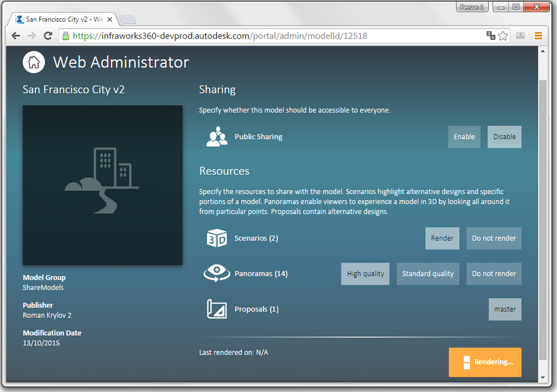Image resolution: width=557 pixels, height=392 pixels.
Task: Click the scrollbar down arrow
Action: (543, 378)
